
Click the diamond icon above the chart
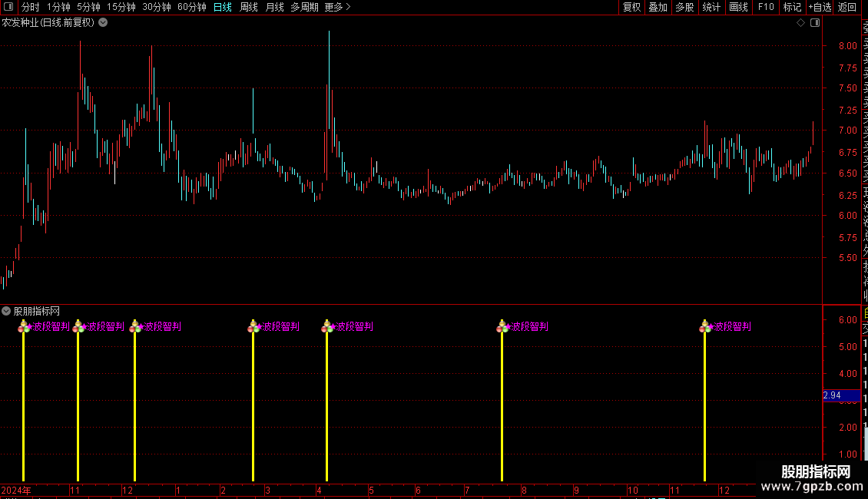[800, 23]
